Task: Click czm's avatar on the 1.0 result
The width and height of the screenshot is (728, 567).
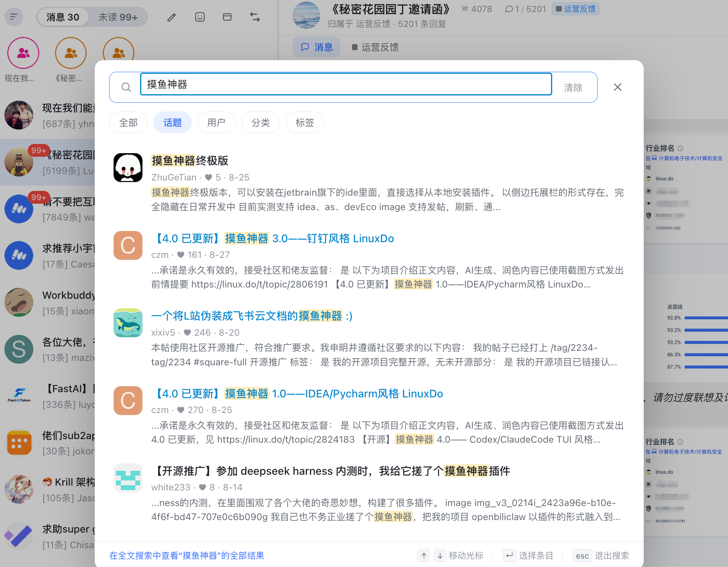Action: [x=128, y=401]
